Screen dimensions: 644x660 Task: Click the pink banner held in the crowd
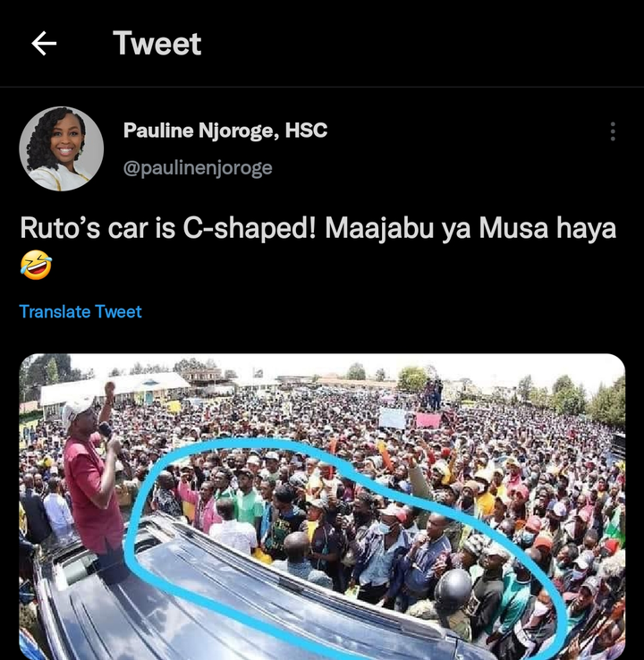click(428, 420)
